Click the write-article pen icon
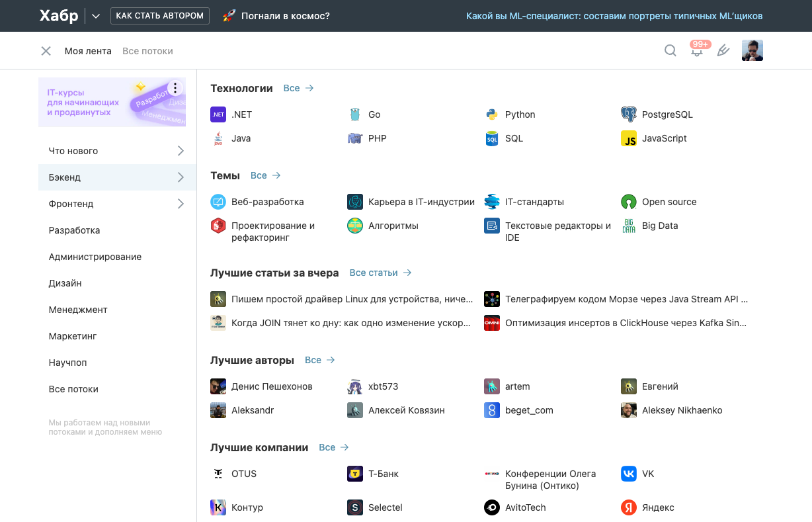Image resolution: width=812 pixels, height=522 pixels. point(723,51)
